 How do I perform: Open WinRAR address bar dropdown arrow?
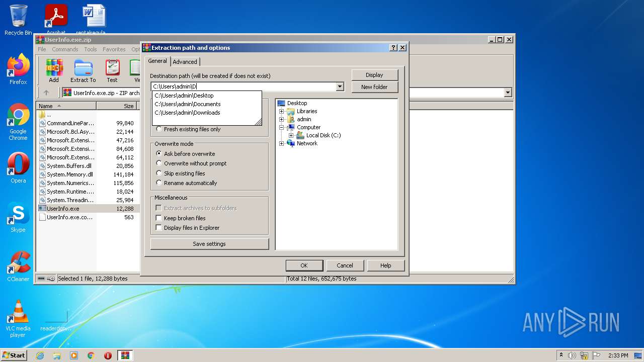[x=508, y=93]
